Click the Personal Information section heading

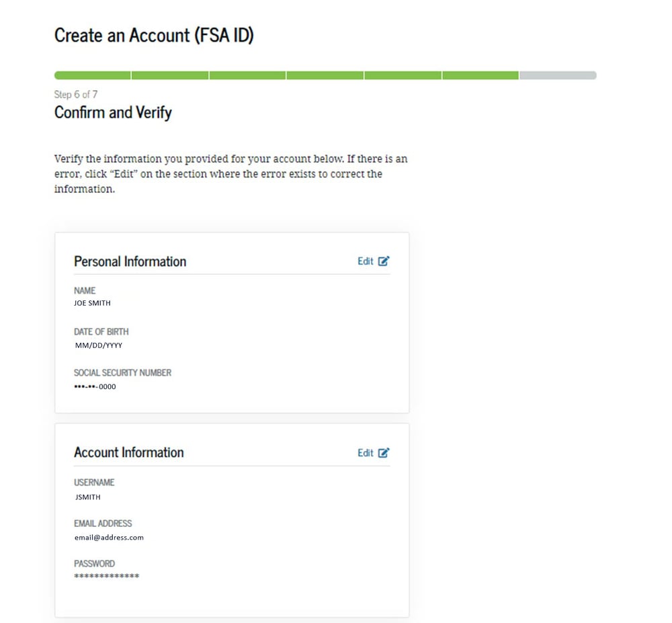[x=130, y=261]
